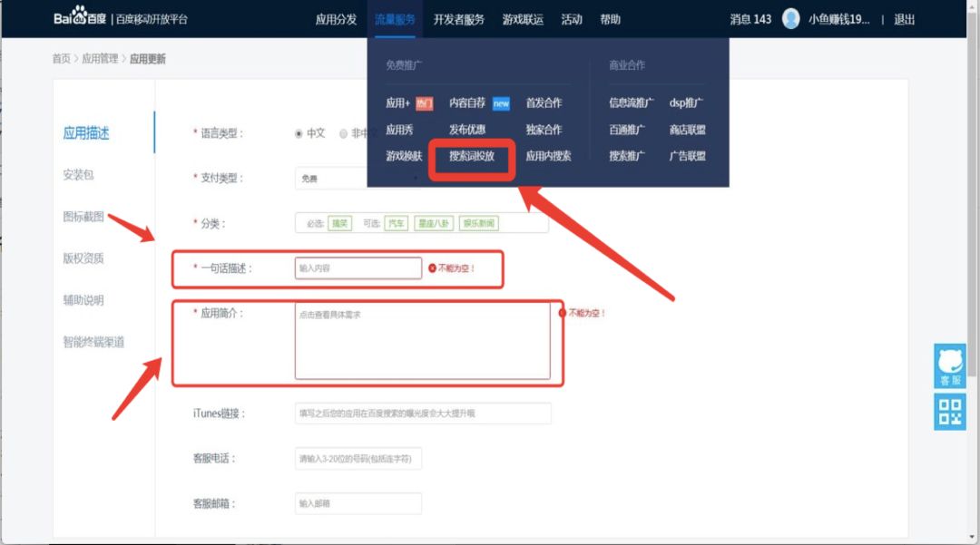Select the 中文 language radio button
The height and width of the screenshot is (545, 980).
click(299, 133)
